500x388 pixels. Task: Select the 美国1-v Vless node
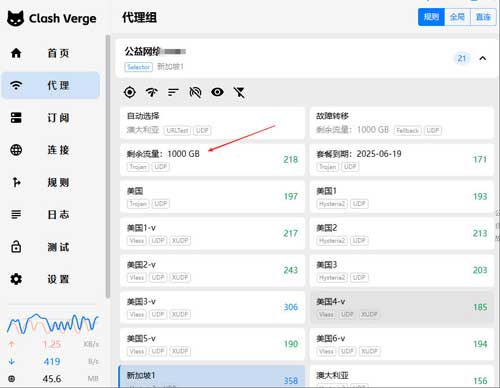212,233
